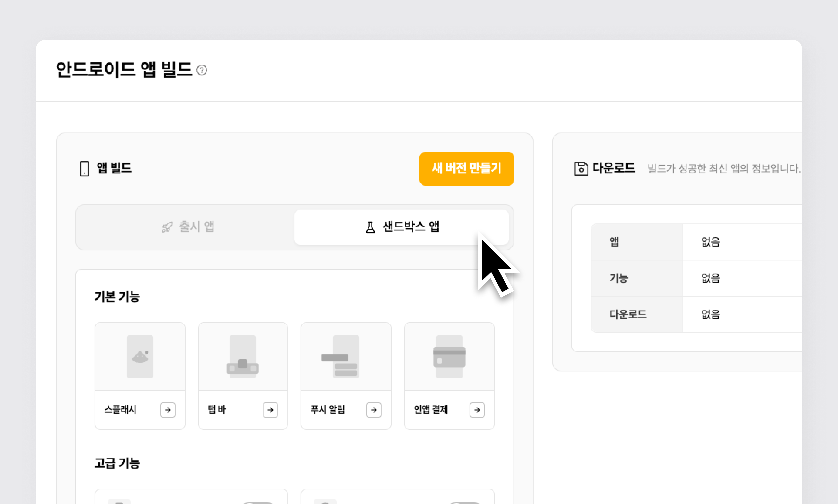Open 푸시 알림 with its arrow icon
Image resolution: width=838 pixels, height=504 pixels.
click(374, 410)
